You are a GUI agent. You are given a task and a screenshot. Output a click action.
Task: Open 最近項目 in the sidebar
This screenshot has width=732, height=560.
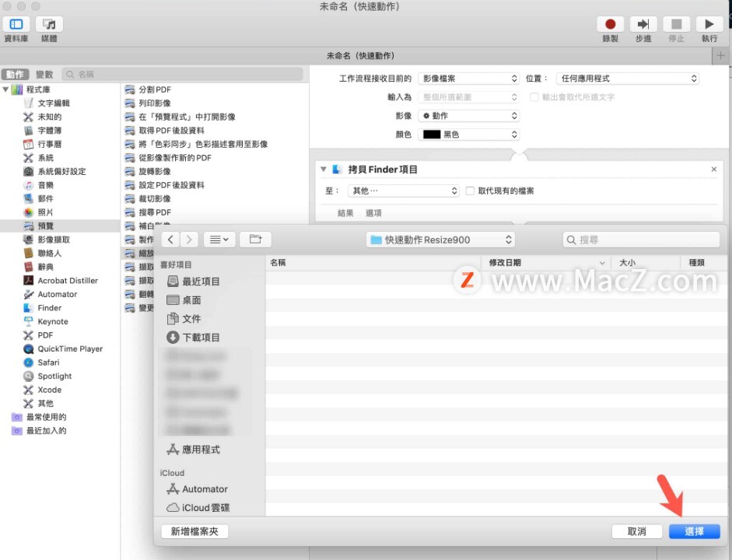click(193, 282)
